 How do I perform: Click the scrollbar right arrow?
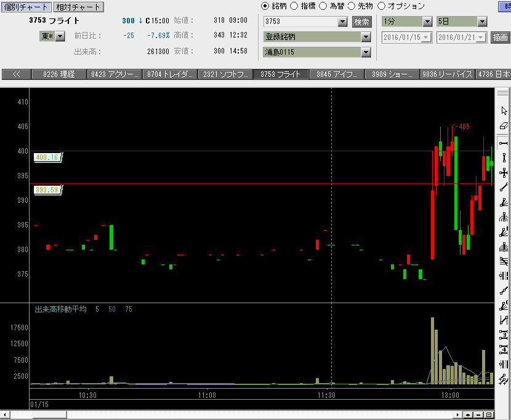click(458, 415)
